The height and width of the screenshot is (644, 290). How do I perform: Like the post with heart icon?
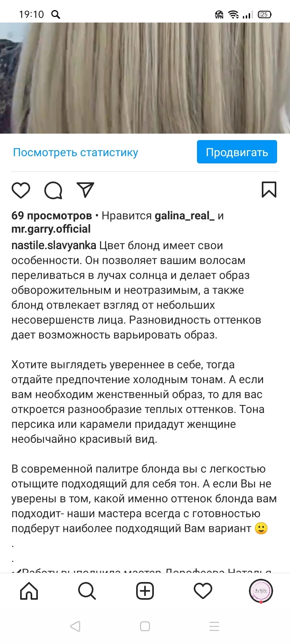click(x=21, y=190)
